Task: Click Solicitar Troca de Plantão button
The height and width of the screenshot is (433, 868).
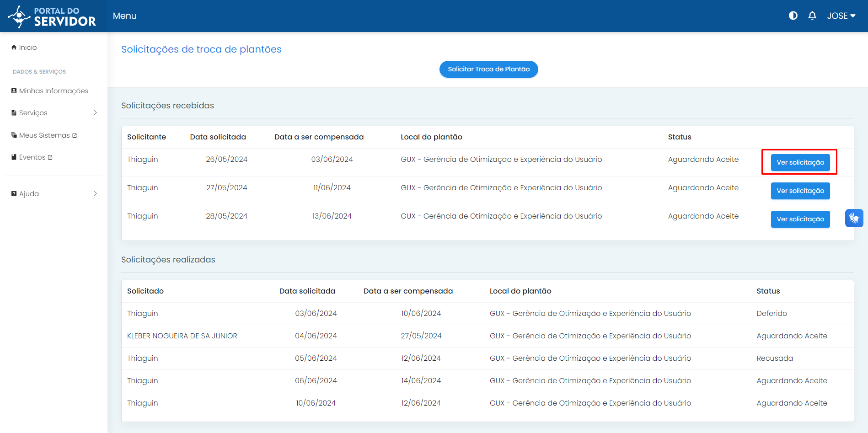Action: point(488,69)
